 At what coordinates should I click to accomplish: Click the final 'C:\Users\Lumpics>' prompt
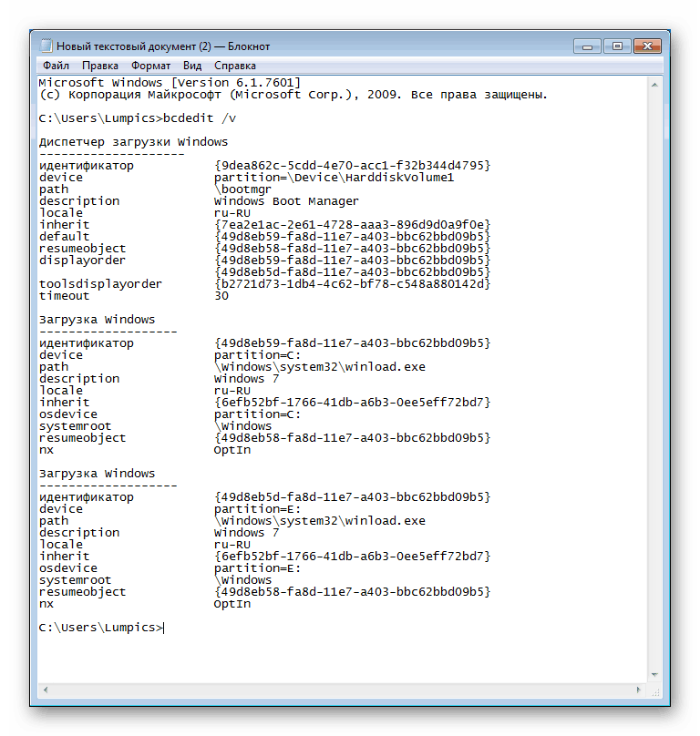(100, 628)
